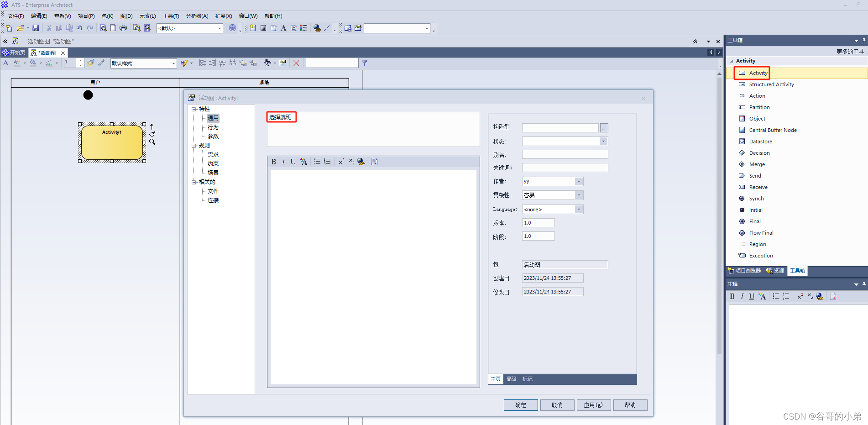Select the Object tool
Image resolution: width=868 pixels, height=425 pixels.
[757, 119]
